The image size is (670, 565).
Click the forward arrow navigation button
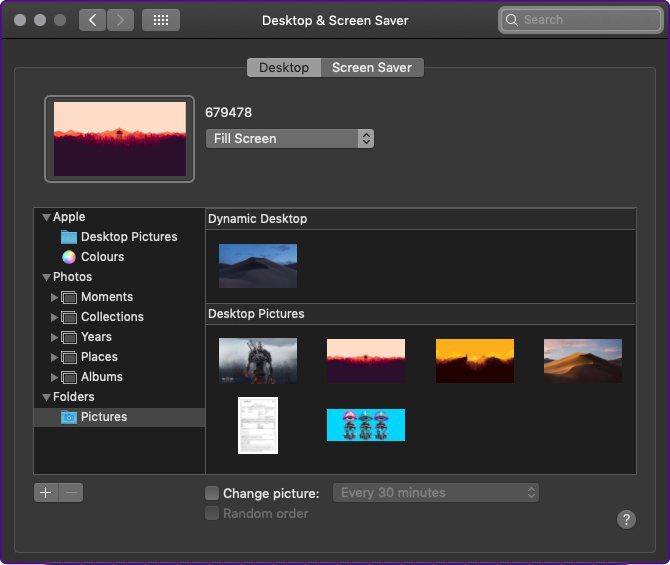pyautogui.click(x=120, y=20)
